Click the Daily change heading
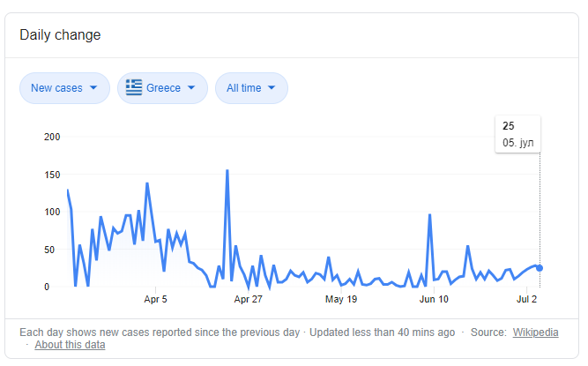Screen dimensions: 588x366 pyautogui.click(x=60, y=35)
